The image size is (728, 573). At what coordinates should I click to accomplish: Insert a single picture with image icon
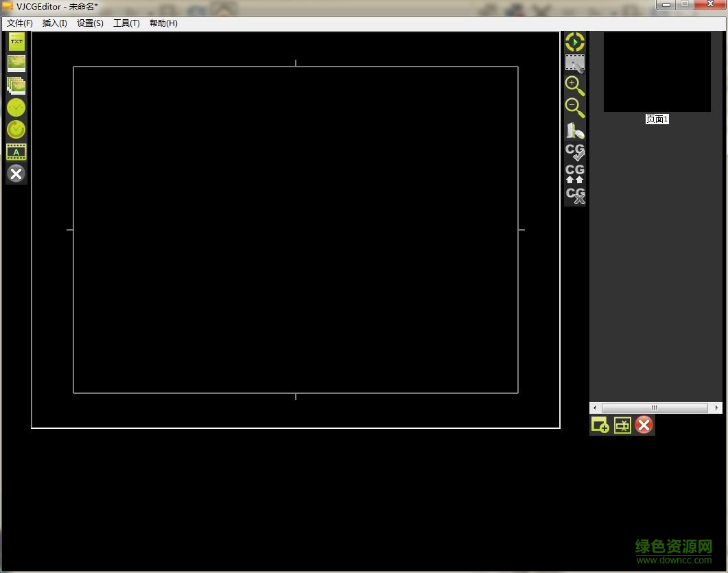(16, 63)
